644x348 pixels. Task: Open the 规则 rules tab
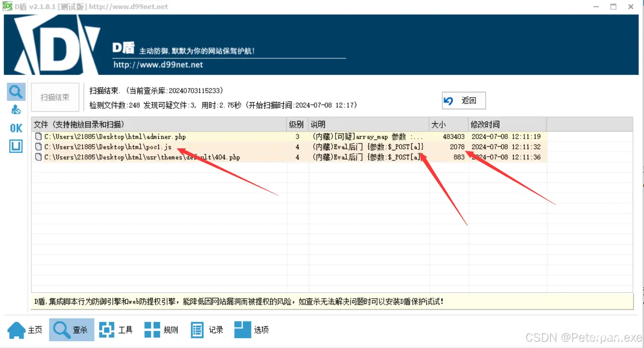[x=161, y=330]
